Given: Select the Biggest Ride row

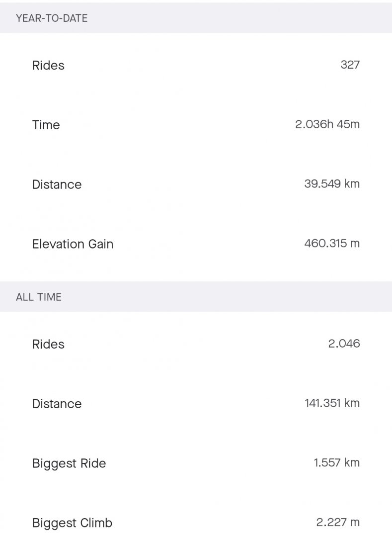Looking at the screenshot, I should pyautogui.click(x=196, y=463).
